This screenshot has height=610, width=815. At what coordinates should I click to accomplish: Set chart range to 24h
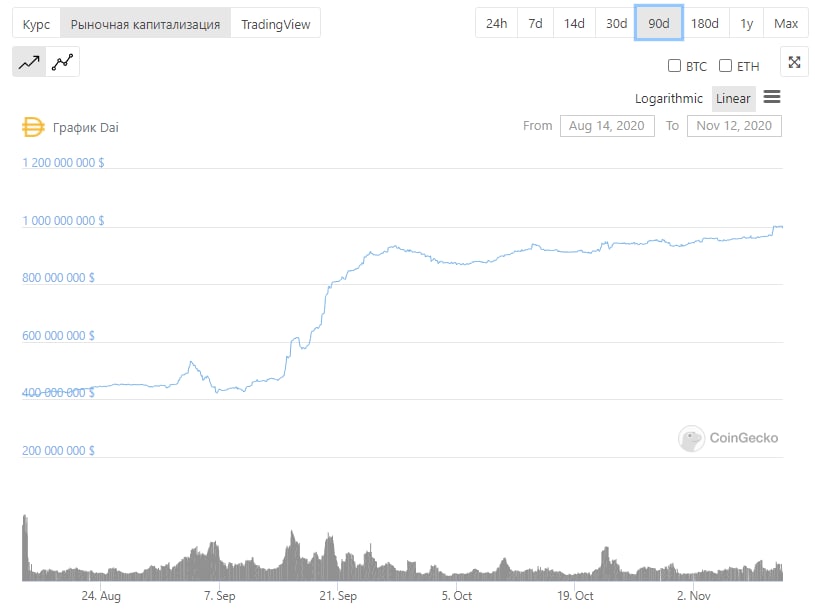pyautogui.click(x=496, y=23)
